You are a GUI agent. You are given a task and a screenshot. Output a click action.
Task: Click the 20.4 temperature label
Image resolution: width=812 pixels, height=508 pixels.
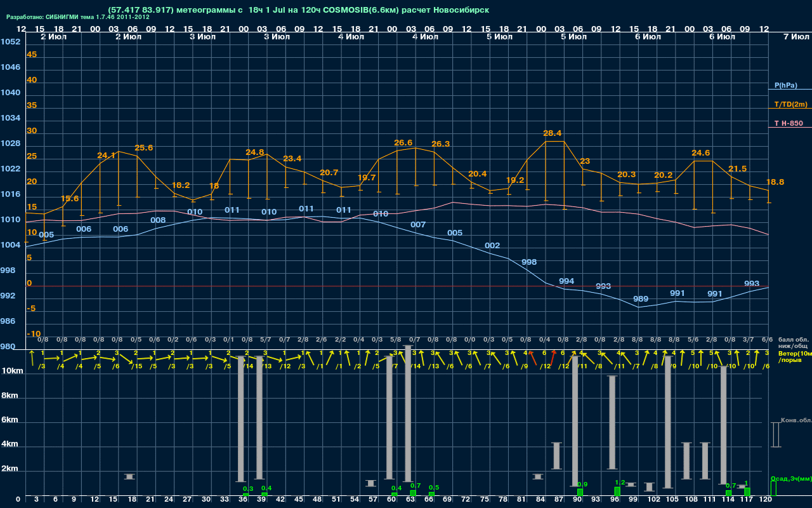click(x=477, y=174)
